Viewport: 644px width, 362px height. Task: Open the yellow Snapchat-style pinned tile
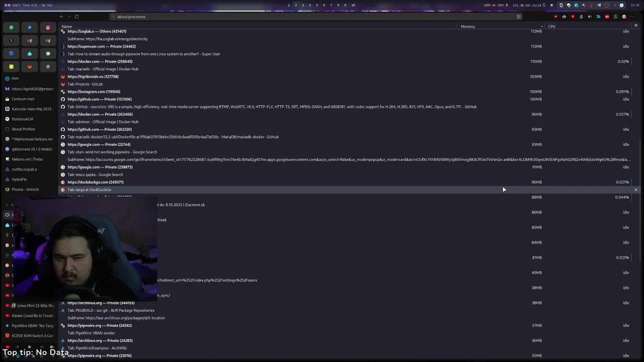coord(11,66)
